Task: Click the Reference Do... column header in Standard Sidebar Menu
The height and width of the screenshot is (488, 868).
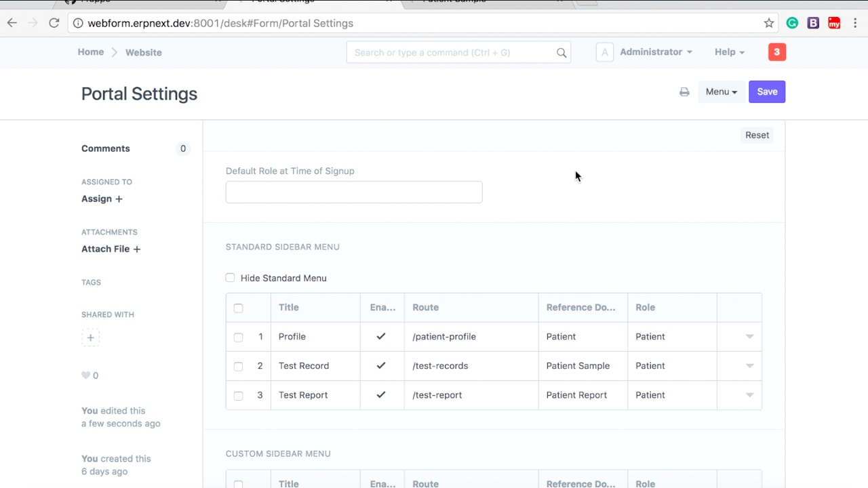Action: pos(583,307)
